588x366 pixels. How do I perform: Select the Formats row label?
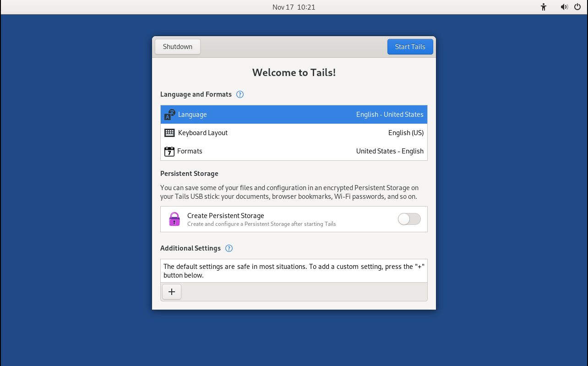[x=190, y=151]
